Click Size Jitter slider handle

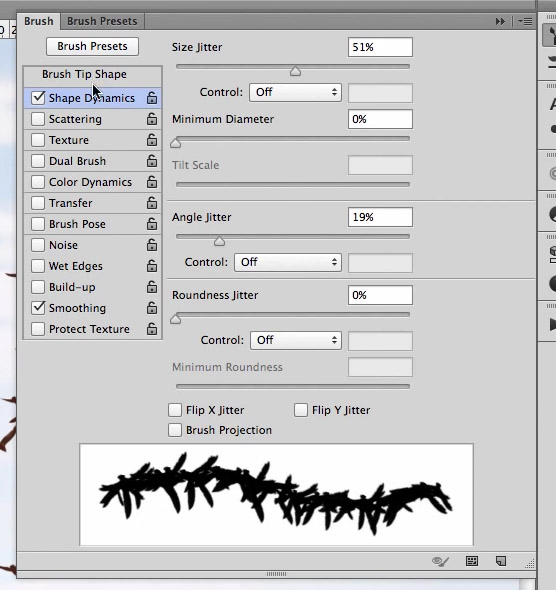295,71
